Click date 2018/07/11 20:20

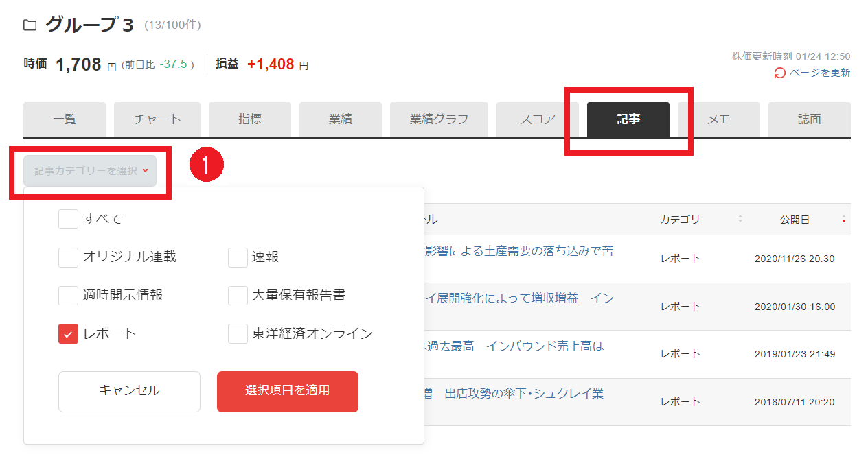[x=795, y=402]
